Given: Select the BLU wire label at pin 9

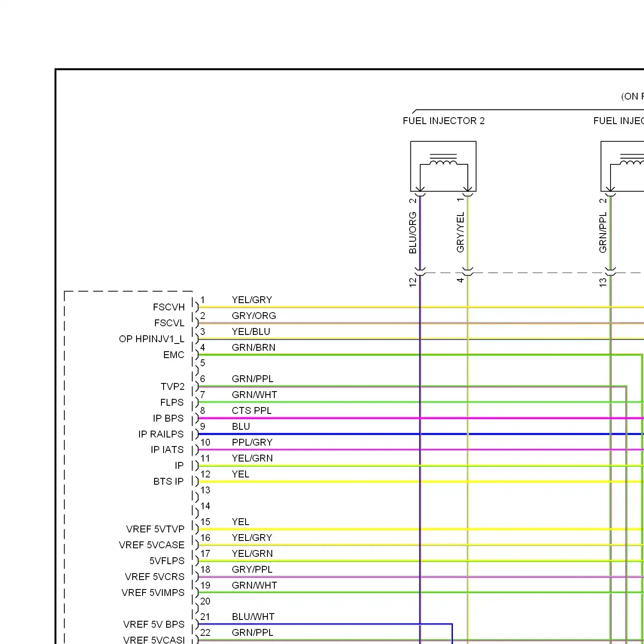Looking at the screenshot, I should pyautogui.click(x=241, y=426).
